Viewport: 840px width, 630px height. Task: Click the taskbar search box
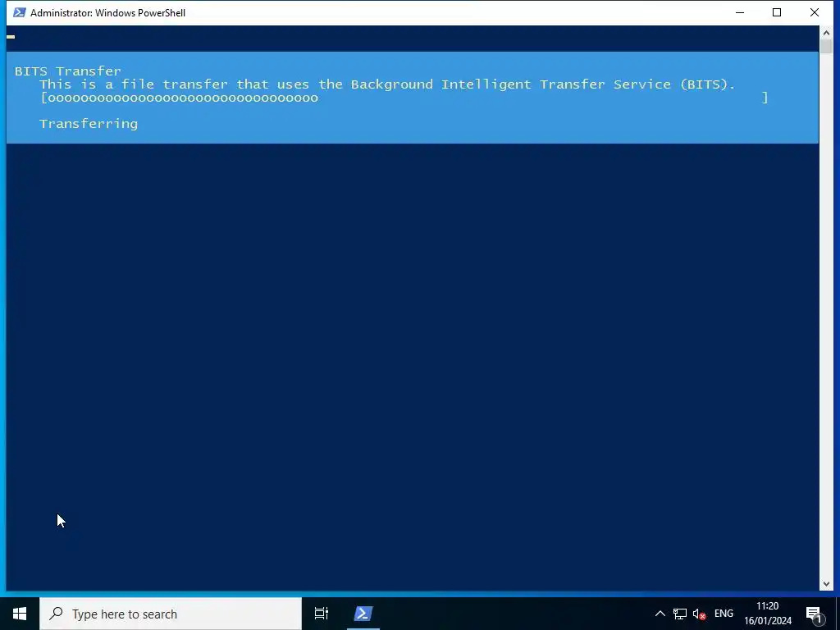(x=171, y=614)
